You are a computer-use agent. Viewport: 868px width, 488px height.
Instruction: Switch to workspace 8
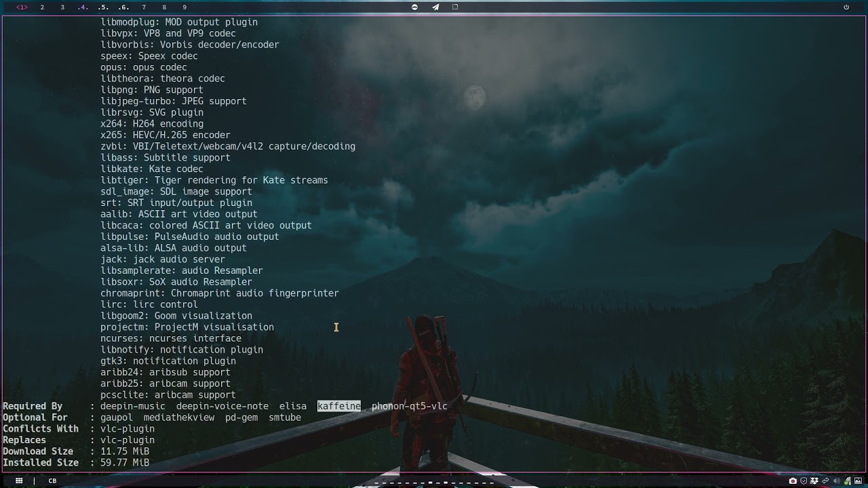(x=164, y=7)
